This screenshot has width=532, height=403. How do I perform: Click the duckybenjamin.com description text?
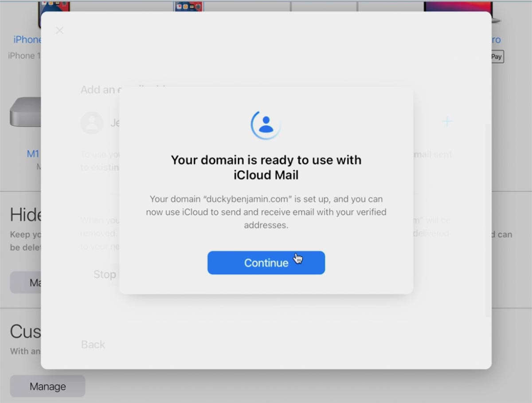click(x=266, y=212)
